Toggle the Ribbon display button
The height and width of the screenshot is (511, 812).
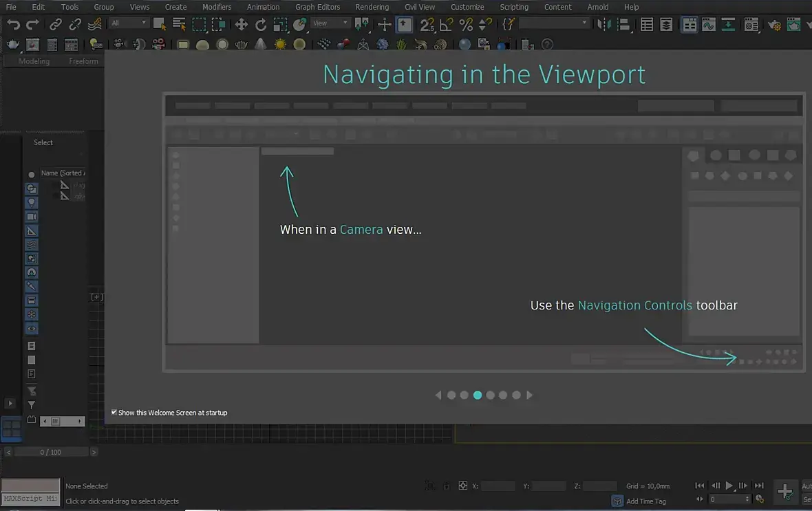tap(690, 24)
